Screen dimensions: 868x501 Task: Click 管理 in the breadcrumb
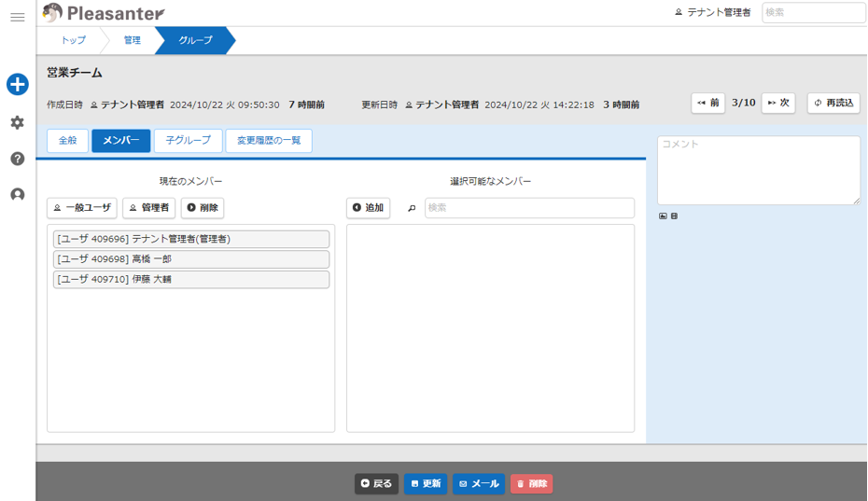[133, 40]
